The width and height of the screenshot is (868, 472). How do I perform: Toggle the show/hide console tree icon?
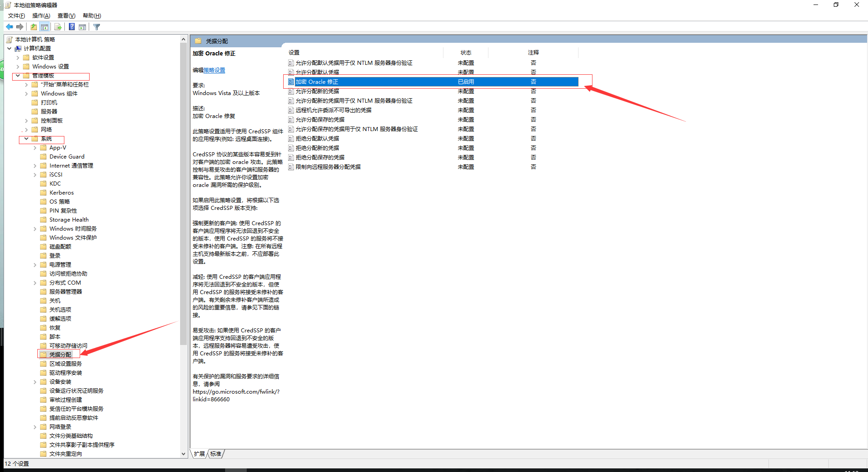45,27
